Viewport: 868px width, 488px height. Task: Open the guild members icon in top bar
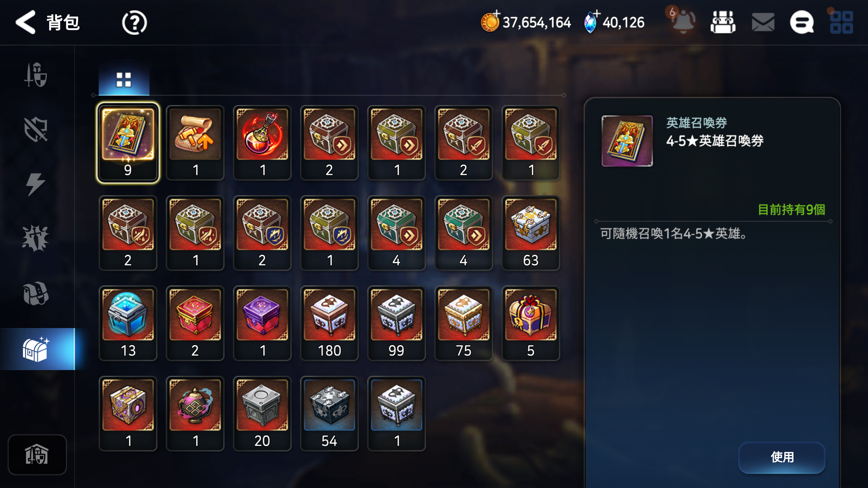pyautogui.click(x=723, y=22)
